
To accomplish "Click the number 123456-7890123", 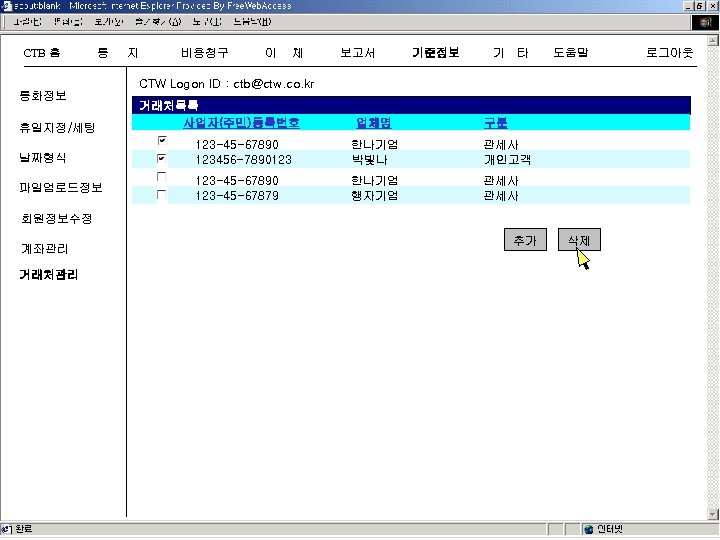I will click(244, 160).
